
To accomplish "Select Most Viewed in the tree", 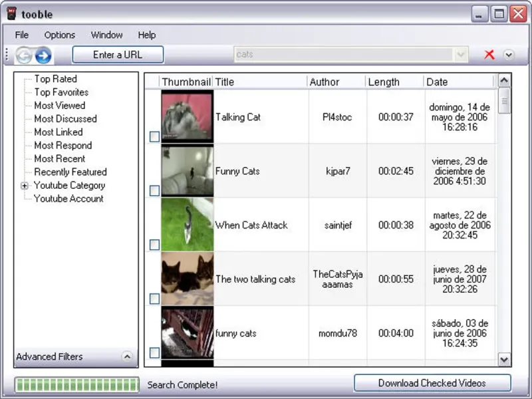I will pos(60,106).
